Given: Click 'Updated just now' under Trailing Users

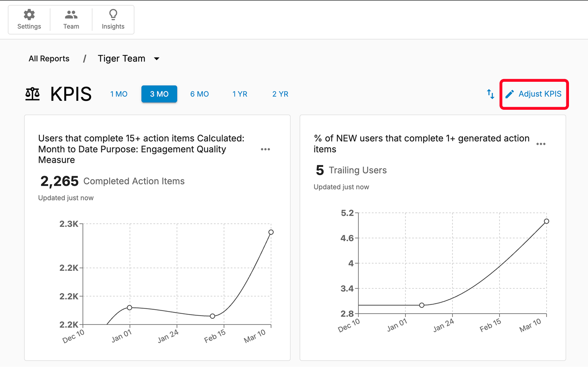Looking at the screenshot, I should click(341, 187).
